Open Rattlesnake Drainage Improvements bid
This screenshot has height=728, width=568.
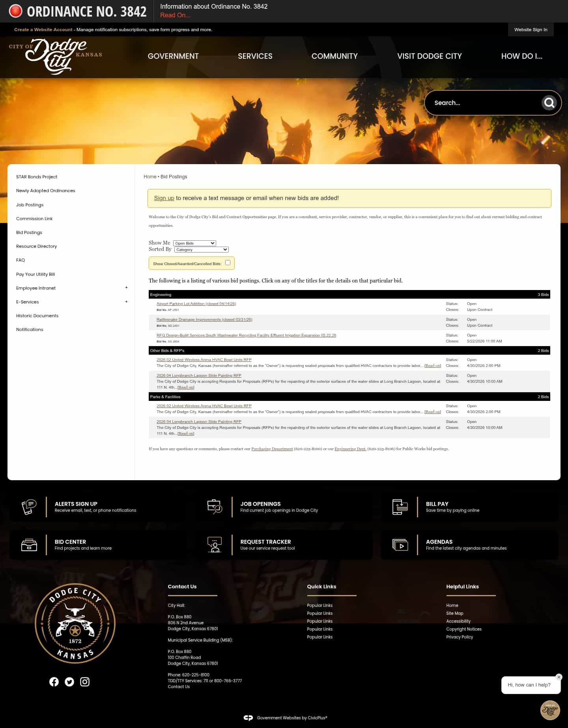[204, 320]
